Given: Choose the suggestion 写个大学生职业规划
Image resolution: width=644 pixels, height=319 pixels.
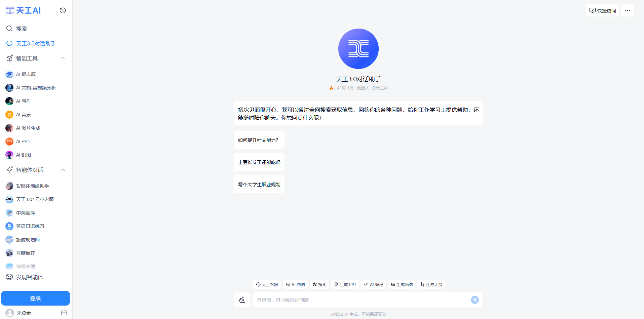Looking at the screenshot, I should click(259, 184).
